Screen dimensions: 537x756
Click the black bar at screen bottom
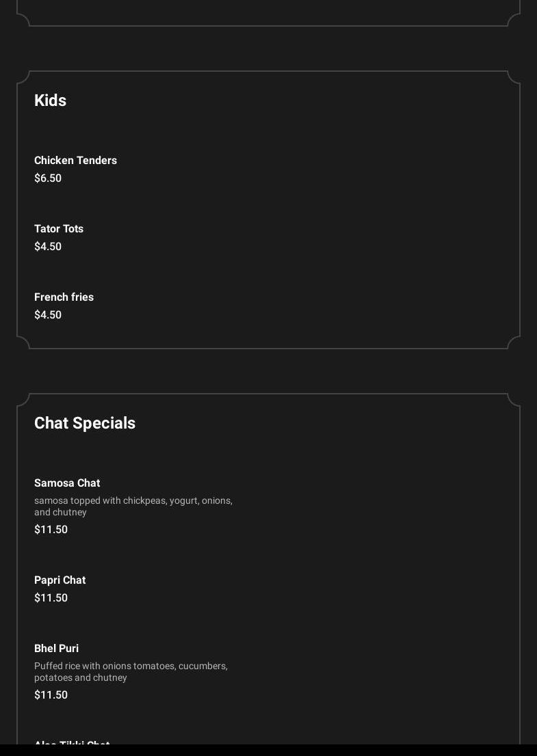pyautogui.click(x=268, y=751)
